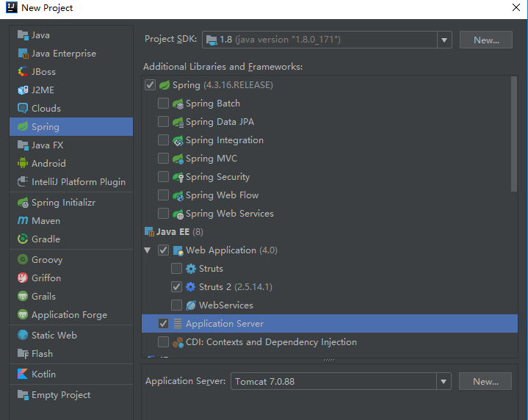
Task: Click New button next to Project SDK
Action: click(x=485, y=40)
